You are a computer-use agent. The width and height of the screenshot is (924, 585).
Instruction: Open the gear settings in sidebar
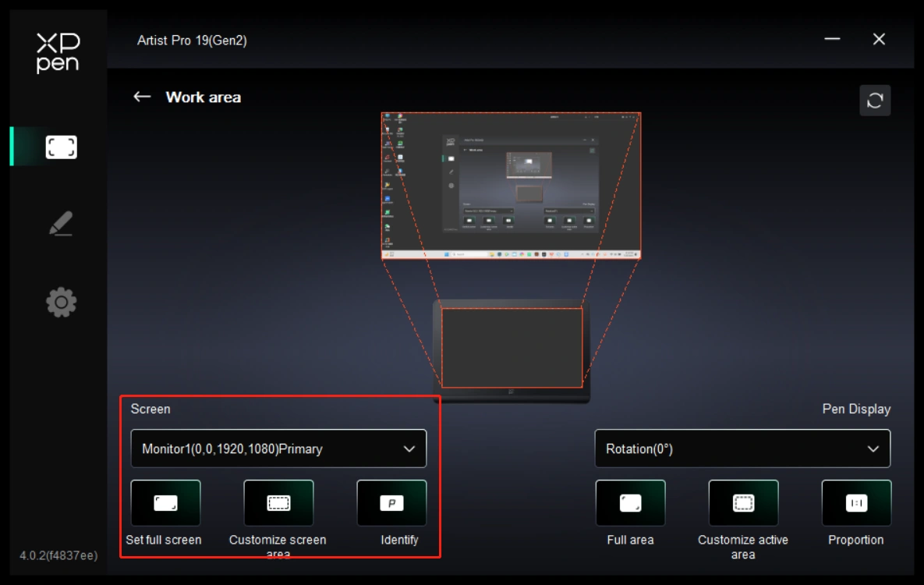click(x=61, y=302)
